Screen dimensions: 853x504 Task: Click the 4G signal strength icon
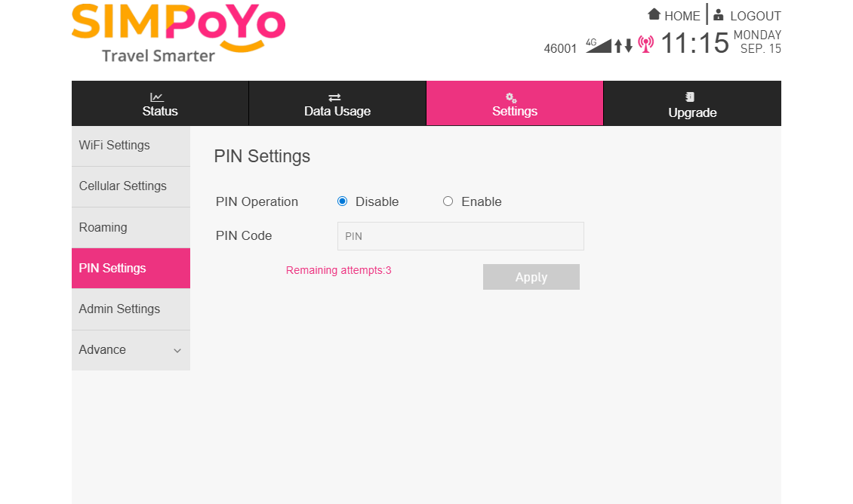tap(599, 45)
